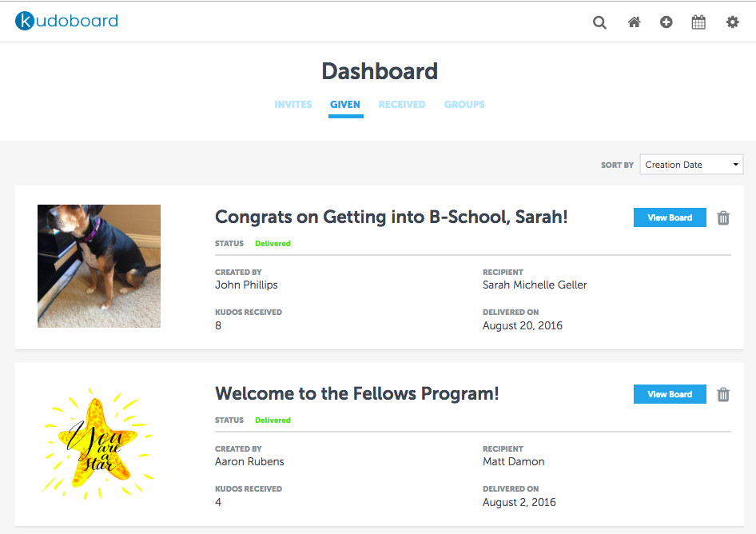Click the search magnifier icon

coord(599,22)
